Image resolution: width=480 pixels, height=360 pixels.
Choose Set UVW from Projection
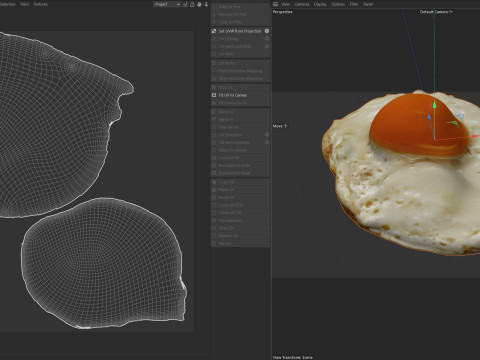pos(240,31)
